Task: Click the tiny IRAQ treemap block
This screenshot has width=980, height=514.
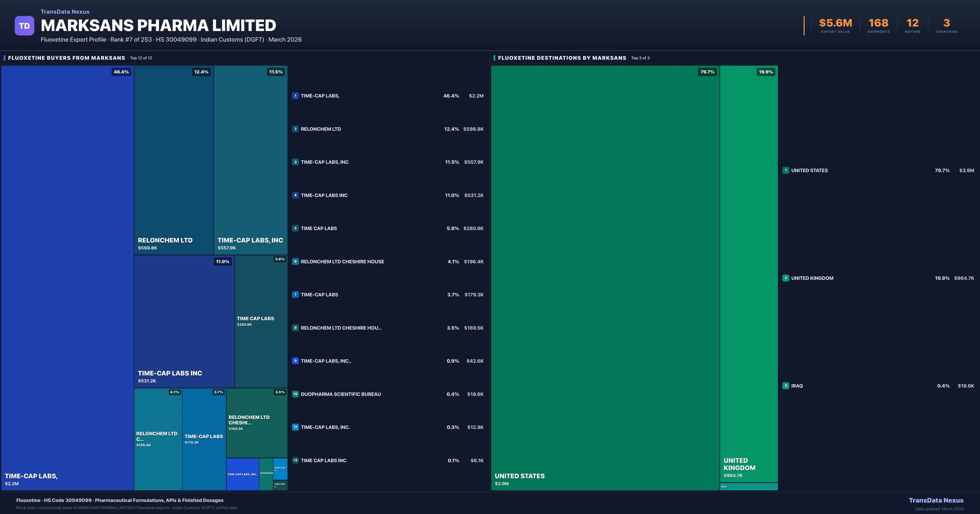Action: tap(749, 487)
